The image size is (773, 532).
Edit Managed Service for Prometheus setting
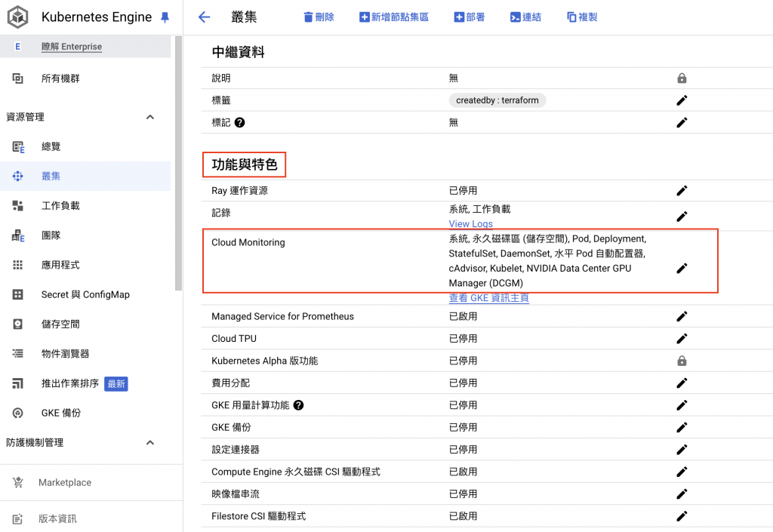[682, 316]
